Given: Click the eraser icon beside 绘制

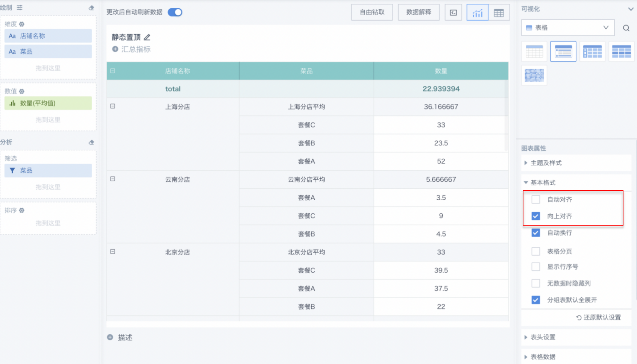Looking at the screenshot, I should coord(91,8).
